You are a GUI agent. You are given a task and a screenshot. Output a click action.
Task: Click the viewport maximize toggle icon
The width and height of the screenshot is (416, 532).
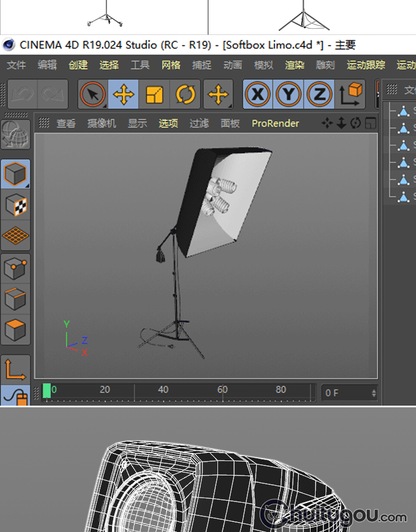(370, 124)
